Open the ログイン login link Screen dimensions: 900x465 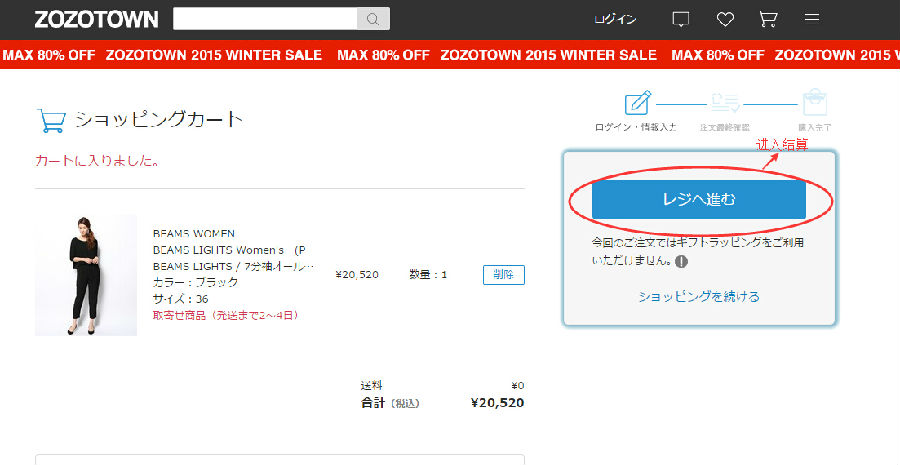615,20
